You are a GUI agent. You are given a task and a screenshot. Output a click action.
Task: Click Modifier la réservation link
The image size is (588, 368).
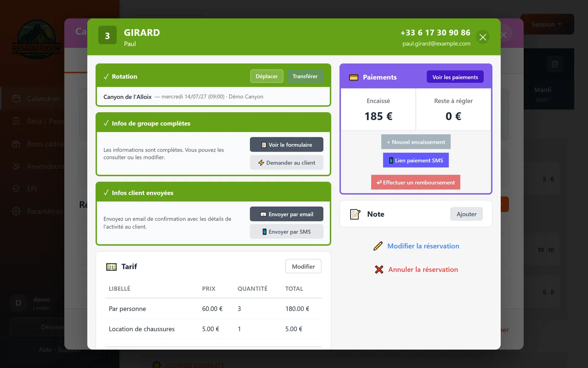pos(423,246)
